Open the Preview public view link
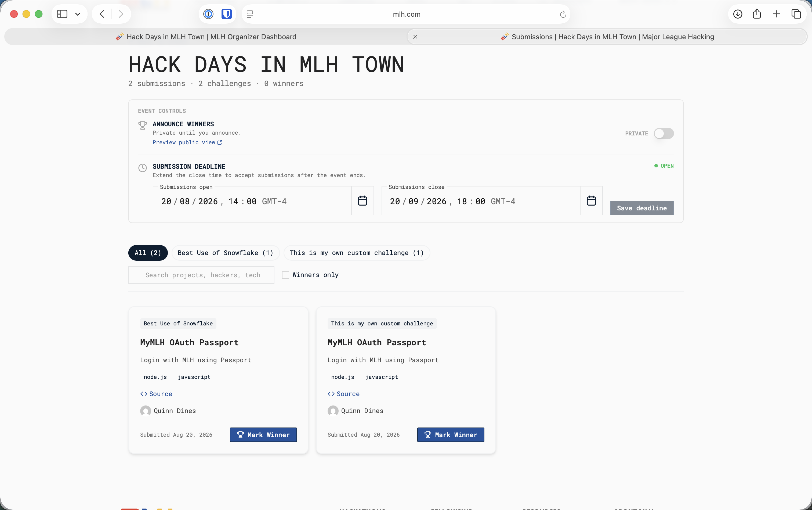The width and height of the screenshot is (812, 510). 187,142
